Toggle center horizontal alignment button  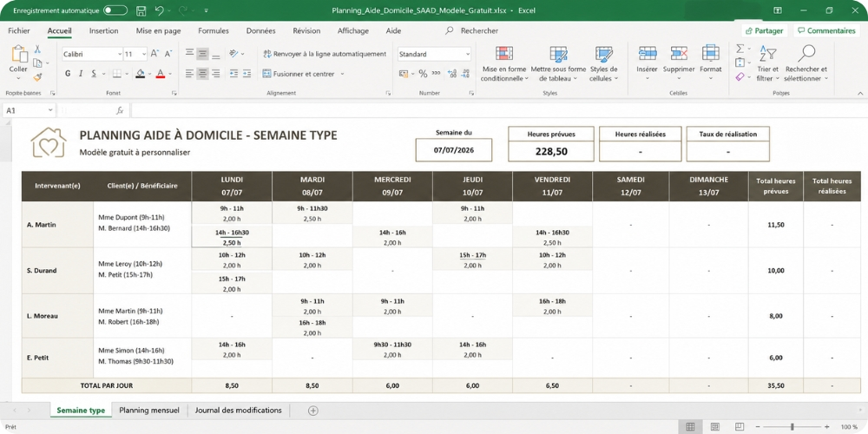202,74
